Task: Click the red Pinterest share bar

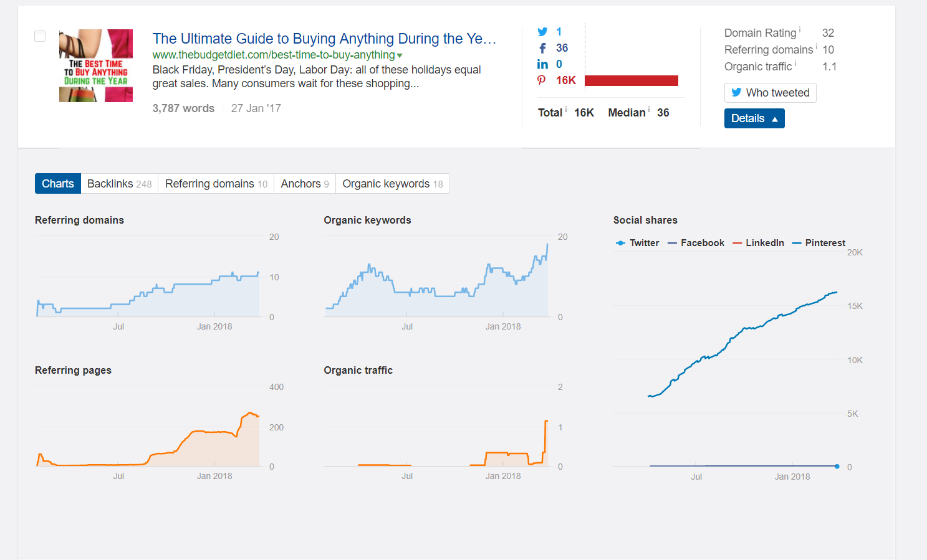Action: tap(631, 80)
